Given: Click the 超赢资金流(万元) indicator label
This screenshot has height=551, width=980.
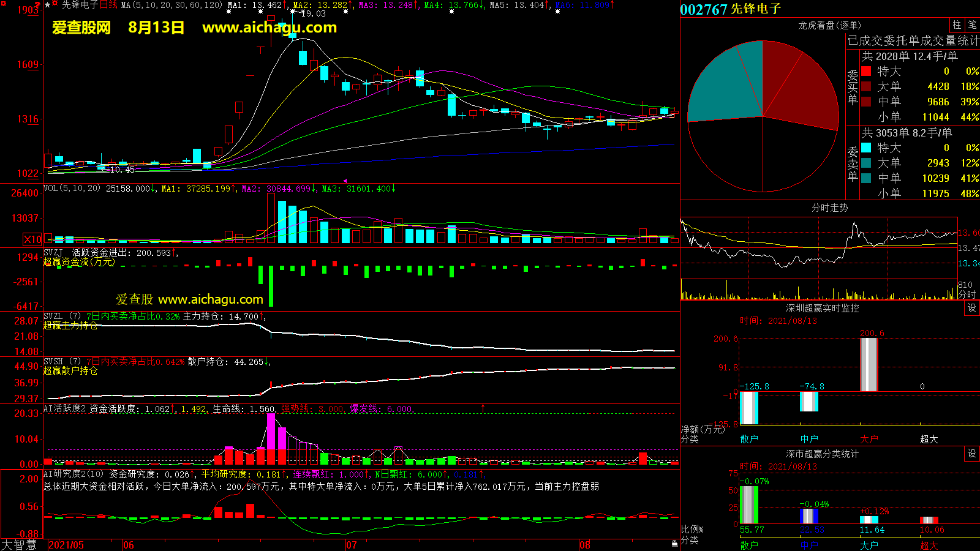Looking at the screenshot, I should pos(79,262).
